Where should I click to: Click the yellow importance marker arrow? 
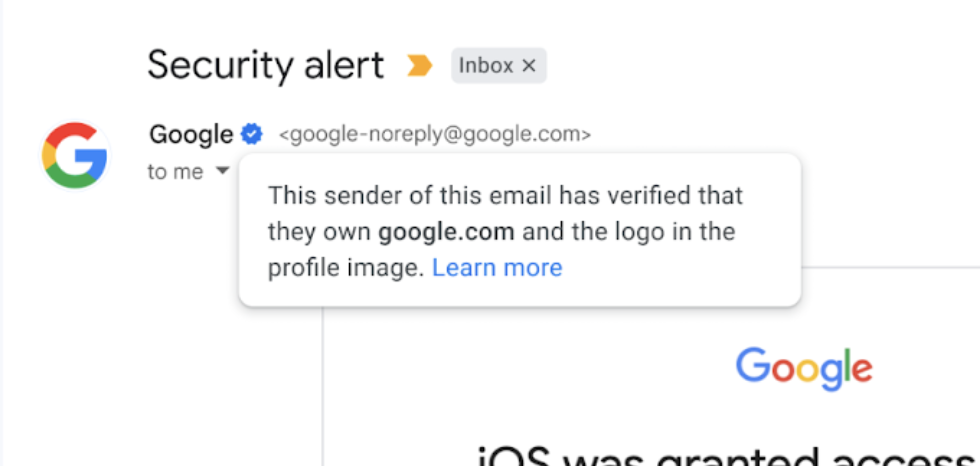(419, 65)
